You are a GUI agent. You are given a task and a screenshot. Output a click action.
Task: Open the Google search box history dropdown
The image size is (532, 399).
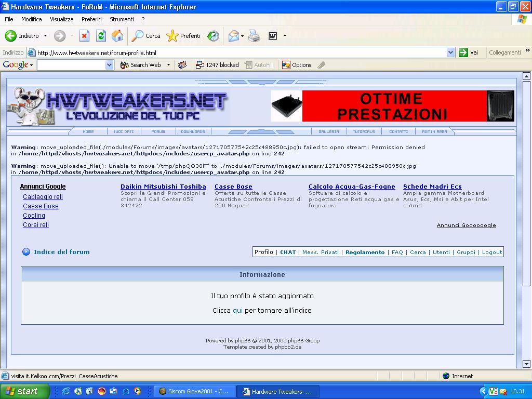109,65
